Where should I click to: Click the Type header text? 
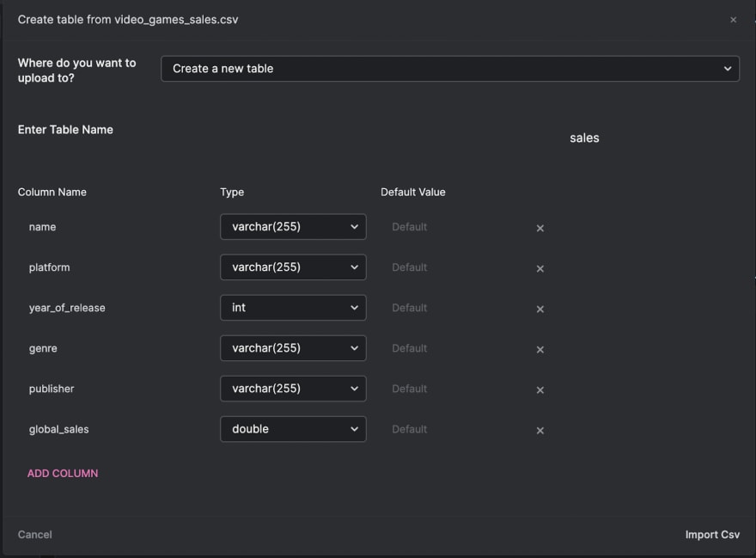232,192
